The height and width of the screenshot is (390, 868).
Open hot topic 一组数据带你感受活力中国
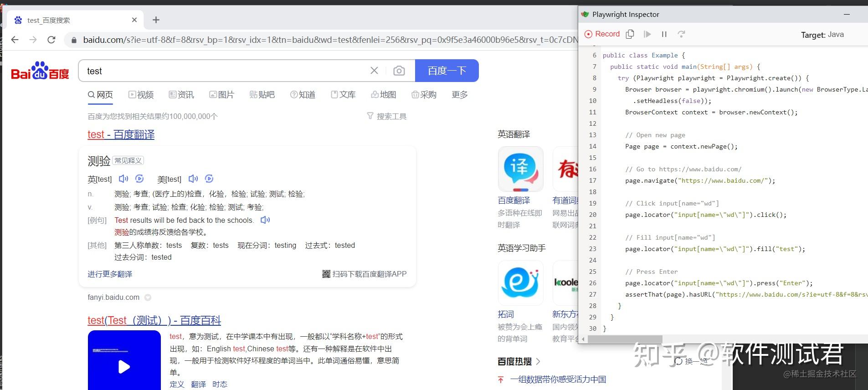(x=558, y=379)
